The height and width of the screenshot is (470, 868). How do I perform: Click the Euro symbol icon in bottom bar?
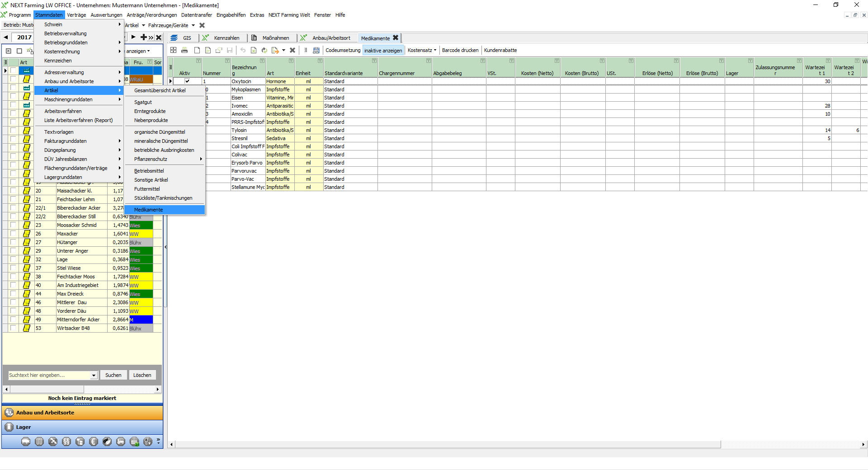click(94, 442)
